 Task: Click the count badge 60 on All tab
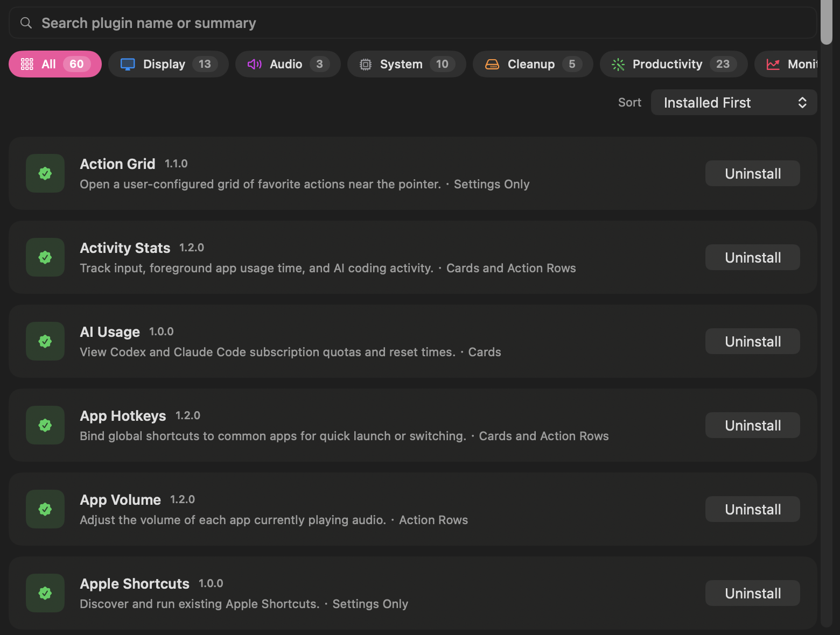coord(76,64)
